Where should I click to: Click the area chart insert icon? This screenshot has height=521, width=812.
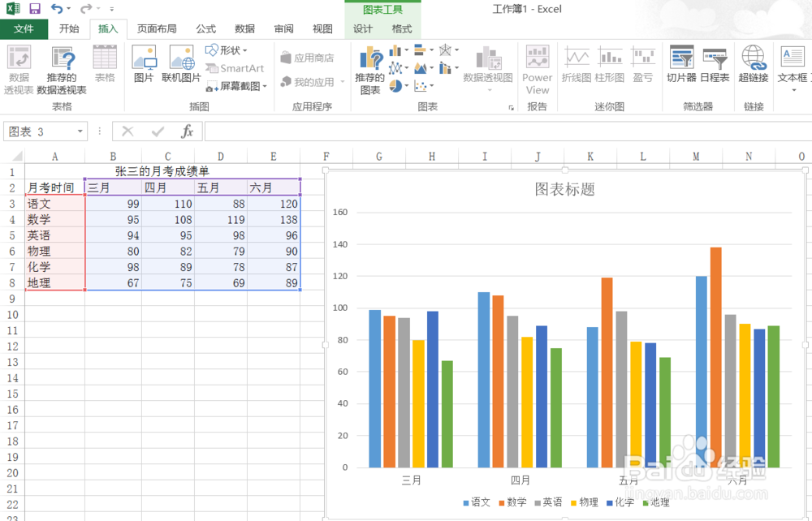[x=420, y=68]
